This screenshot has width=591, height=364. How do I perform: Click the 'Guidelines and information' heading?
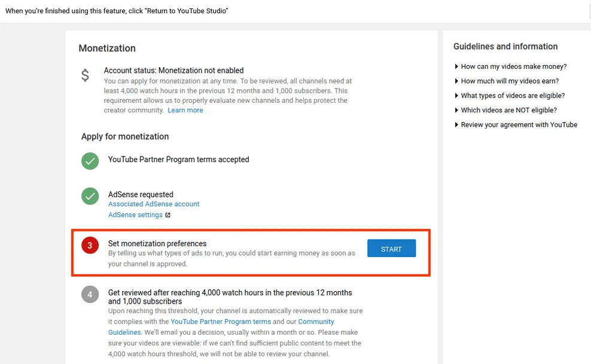[x=505, y=46]
